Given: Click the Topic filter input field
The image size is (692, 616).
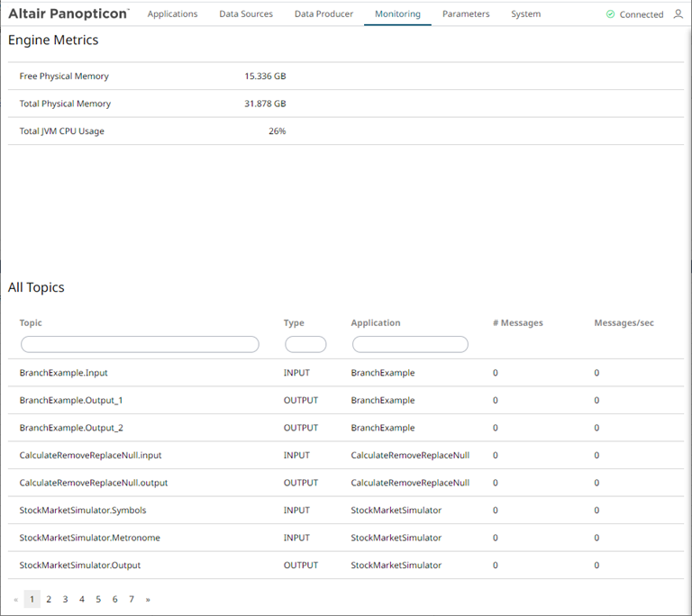Looking at the screenshot, I should tap(140, 344).
